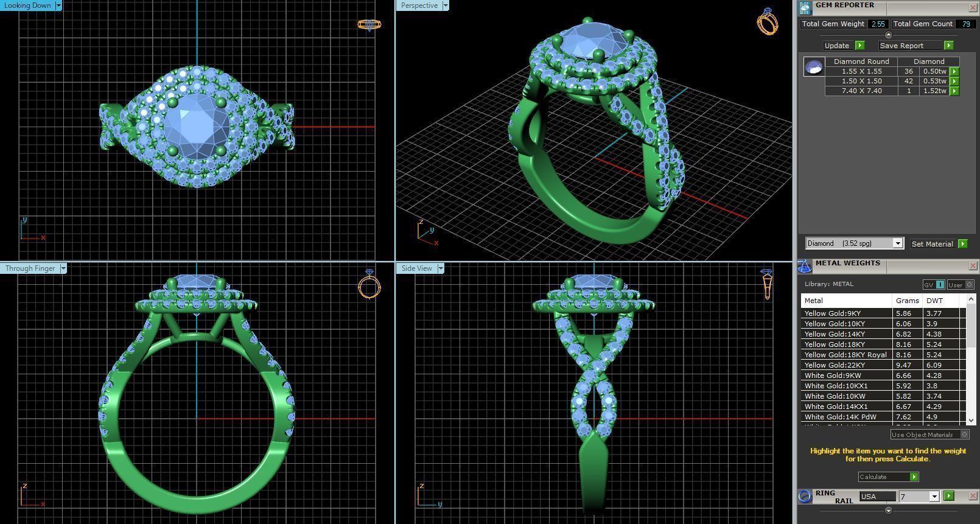
Task: Click ring orientation icon in Side View viewport
Action: (767, 284)
